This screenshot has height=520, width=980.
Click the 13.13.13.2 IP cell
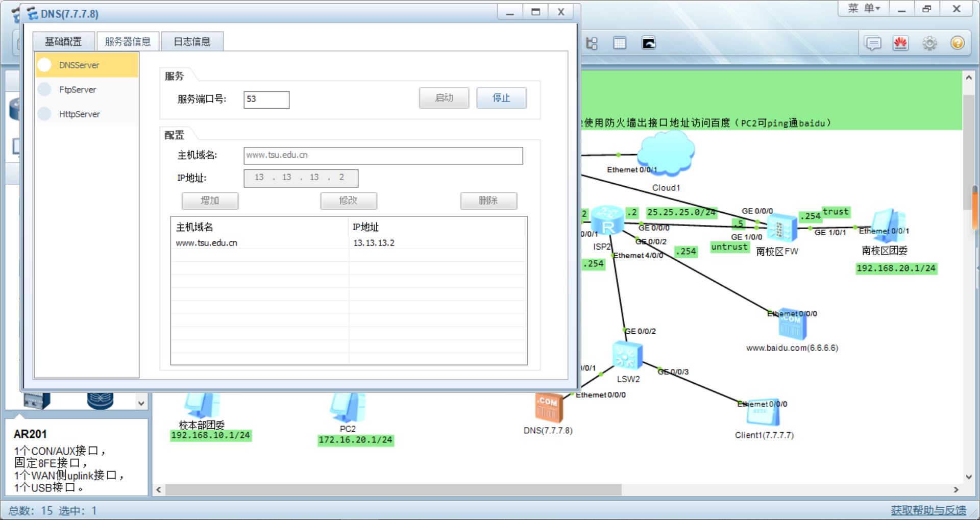point(374,243)
